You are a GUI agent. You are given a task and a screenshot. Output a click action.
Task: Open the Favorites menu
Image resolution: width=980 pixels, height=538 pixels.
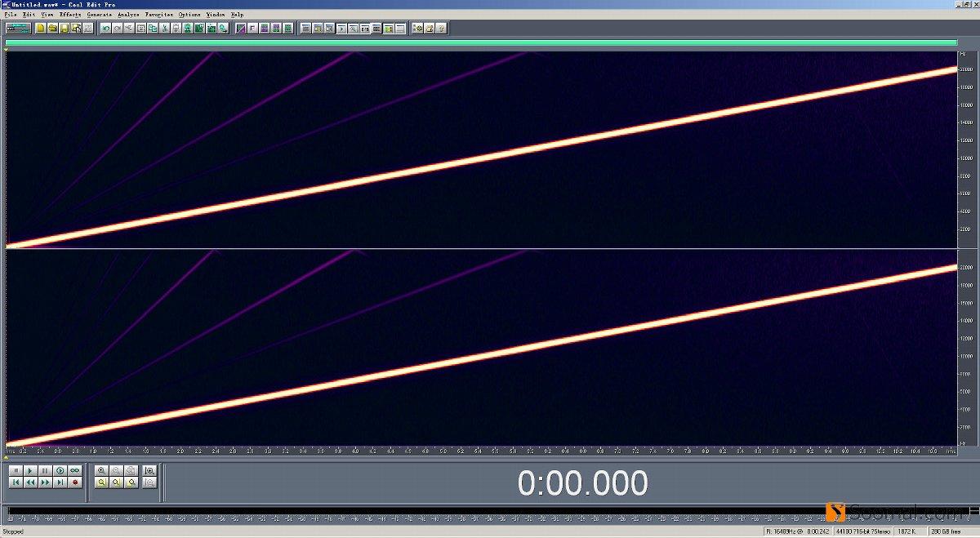pyautogui.click(x=159, y=15)
